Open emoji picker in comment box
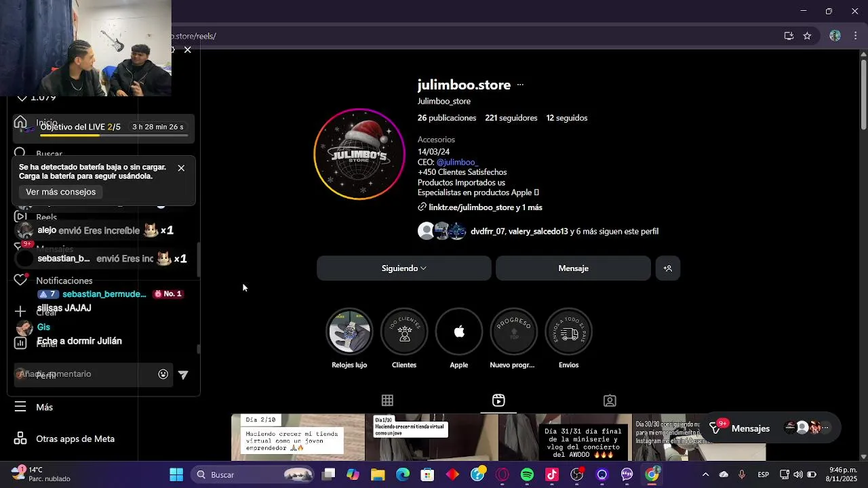 (x=163, y=374)
